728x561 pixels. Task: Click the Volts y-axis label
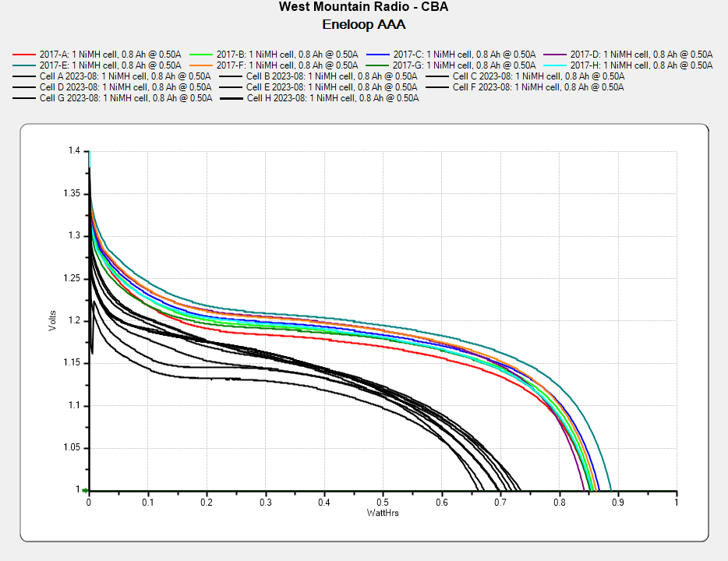[53, 320]
